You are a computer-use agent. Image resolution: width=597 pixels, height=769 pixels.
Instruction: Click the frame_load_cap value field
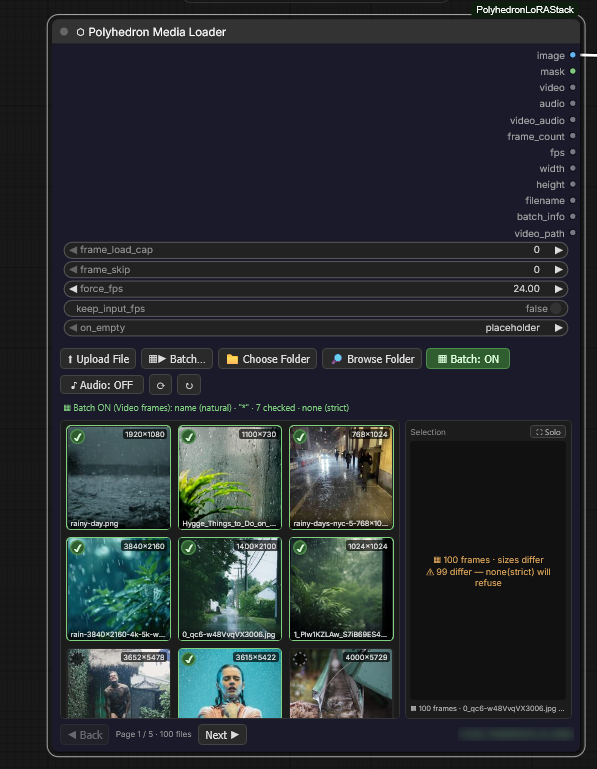coord(316,250)
